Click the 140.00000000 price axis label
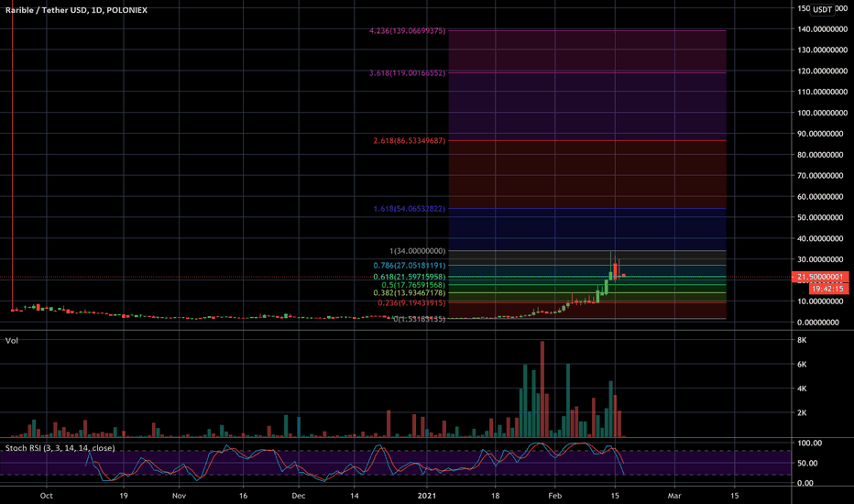The height and width of the screenshot is (504, 854). [x=823, y=29]
